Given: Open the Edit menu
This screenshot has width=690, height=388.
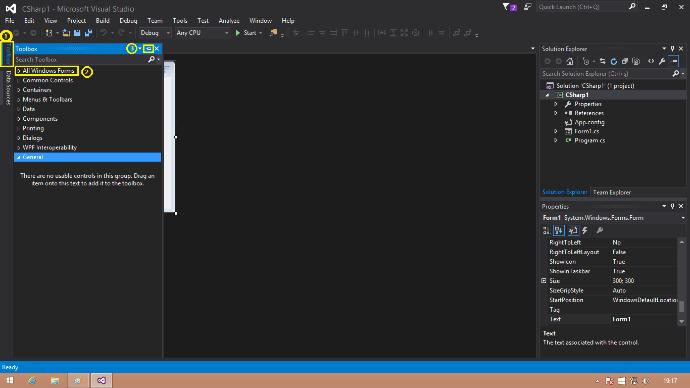Looking at the screenshot, I should [x=29, y=21].
